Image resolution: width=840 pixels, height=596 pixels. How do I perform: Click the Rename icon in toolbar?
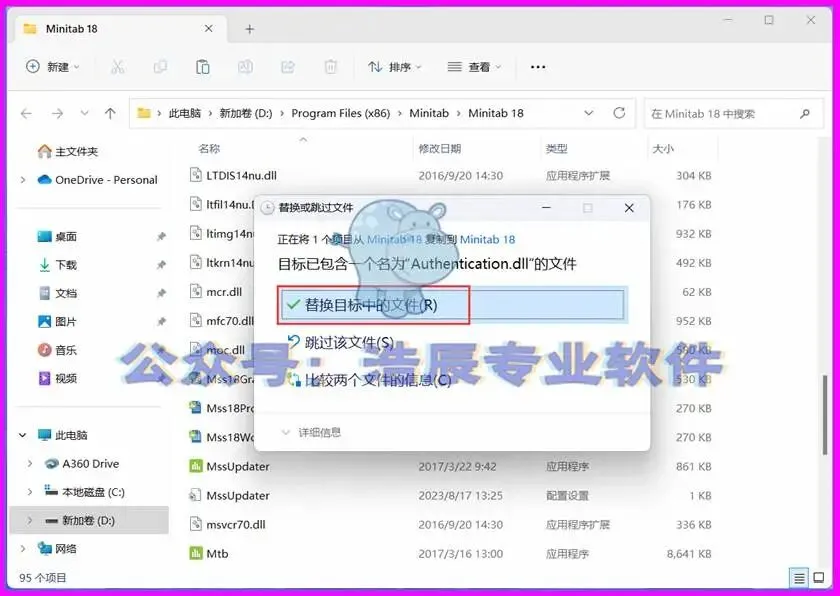(x=245, y=67)
